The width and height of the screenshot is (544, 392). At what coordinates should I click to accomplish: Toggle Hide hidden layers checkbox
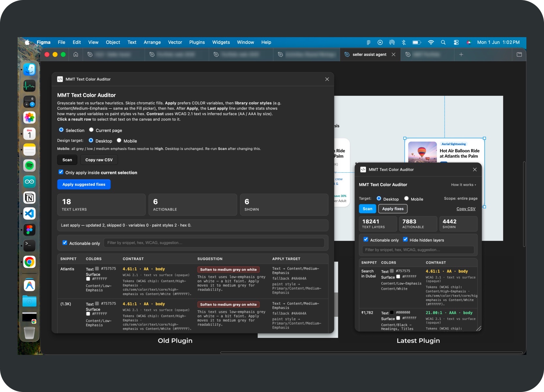405,240
